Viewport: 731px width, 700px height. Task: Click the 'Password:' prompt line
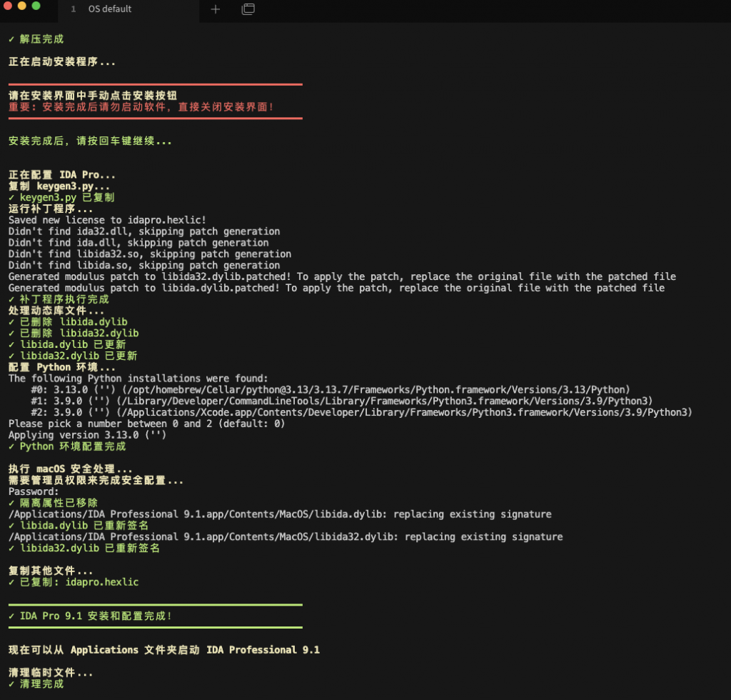[34, 491]
